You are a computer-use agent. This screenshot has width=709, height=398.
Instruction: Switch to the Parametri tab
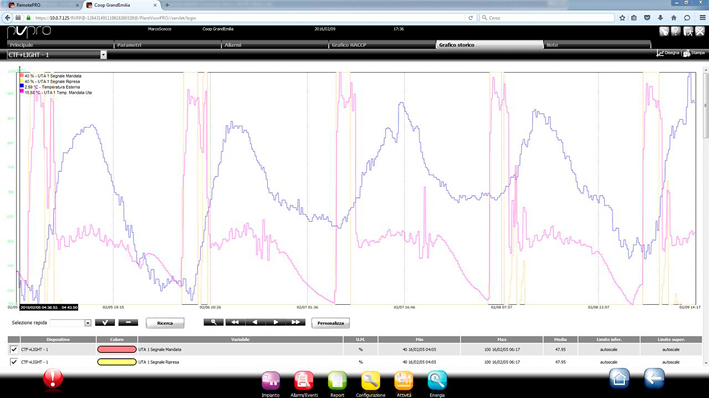click(x=167, y=45)
